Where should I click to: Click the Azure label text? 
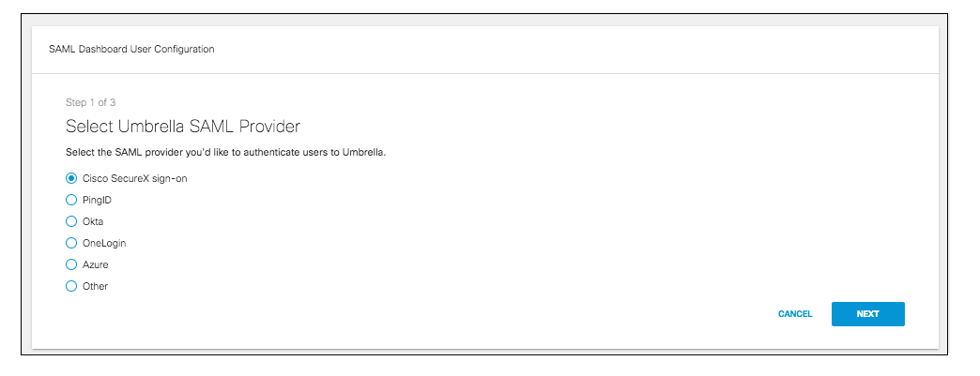96,264
